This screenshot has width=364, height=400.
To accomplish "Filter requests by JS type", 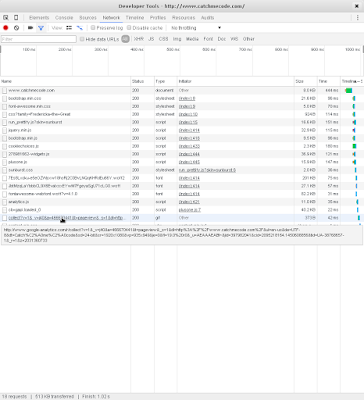I will tap(151, 39).
